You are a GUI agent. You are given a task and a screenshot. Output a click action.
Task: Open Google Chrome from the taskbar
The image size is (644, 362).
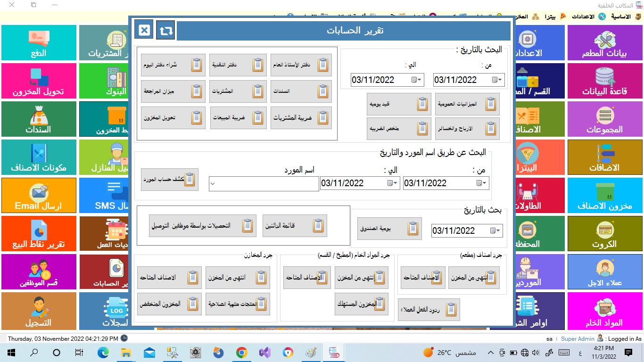point(241,353)
